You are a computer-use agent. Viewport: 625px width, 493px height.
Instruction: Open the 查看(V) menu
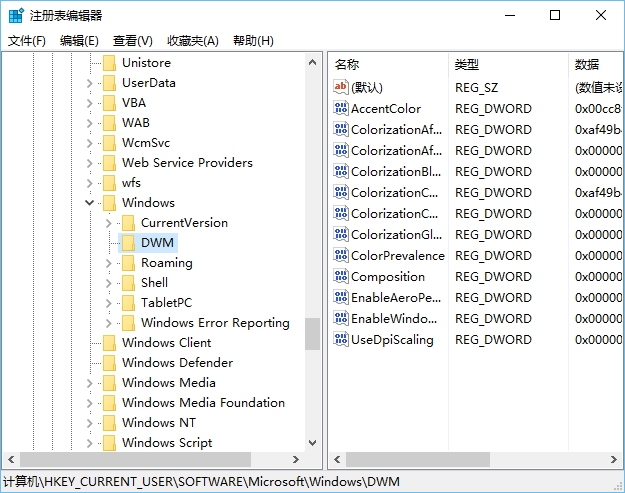click(132, 41)
